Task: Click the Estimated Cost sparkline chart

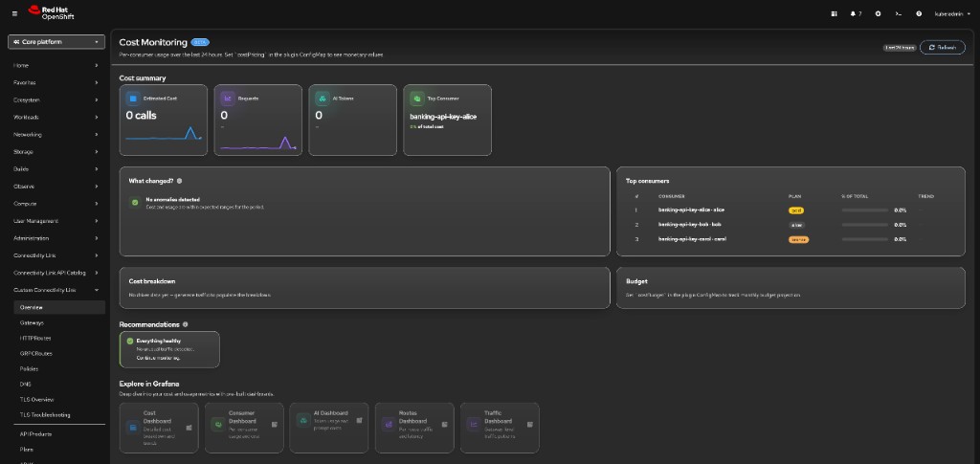Action: 164,133
